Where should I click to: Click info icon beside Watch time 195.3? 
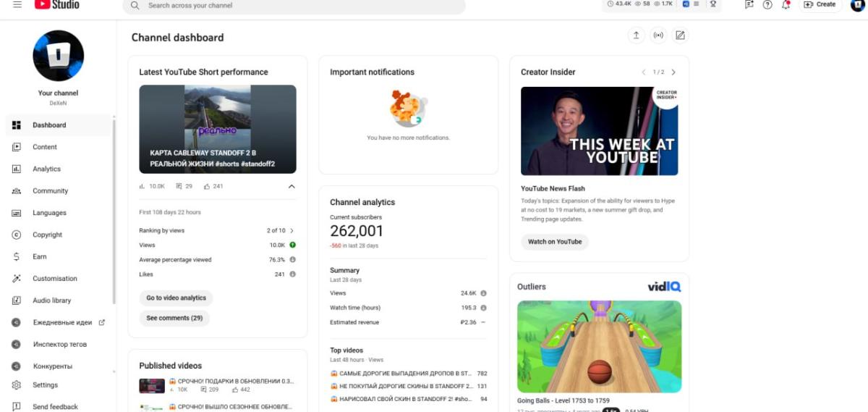tap(483, 308)
